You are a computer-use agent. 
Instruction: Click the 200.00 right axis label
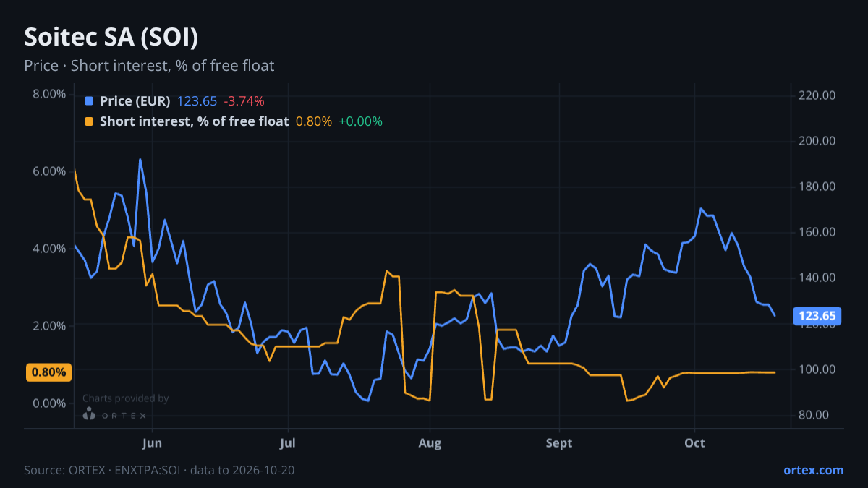click(x=818, y=141)
